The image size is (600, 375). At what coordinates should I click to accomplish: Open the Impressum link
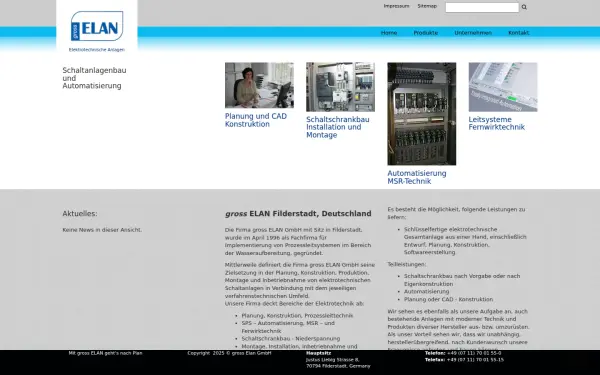tap(396, 6)
